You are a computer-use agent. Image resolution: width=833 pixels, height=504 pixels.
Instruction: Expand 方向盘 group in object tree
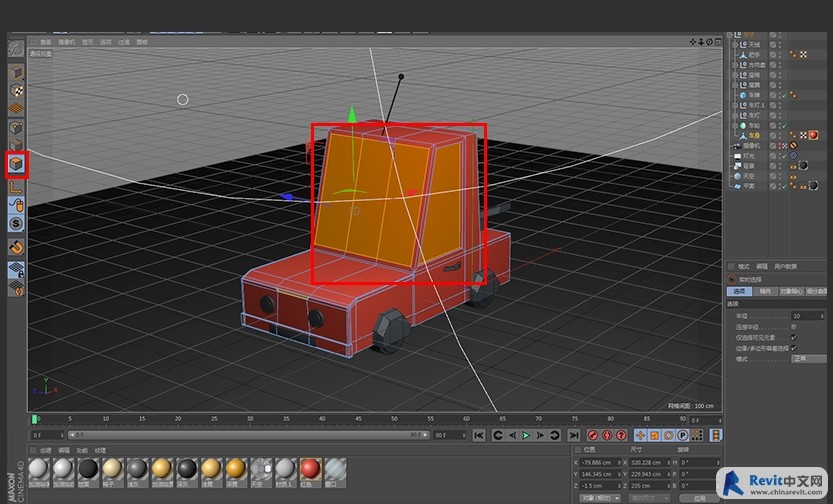[736, 65]
